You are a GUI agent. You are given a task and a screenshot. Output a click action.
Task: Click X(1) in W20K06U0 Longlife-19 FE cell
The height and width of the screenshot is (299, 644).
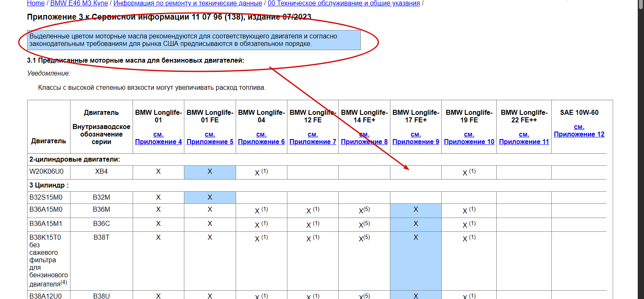(x=469, y=172)
